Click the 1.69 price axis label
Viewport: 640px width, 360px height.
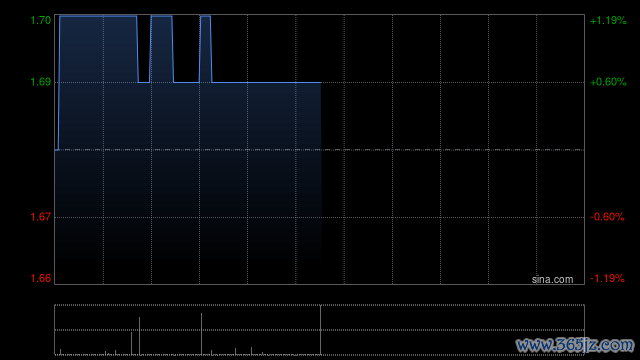41,82
